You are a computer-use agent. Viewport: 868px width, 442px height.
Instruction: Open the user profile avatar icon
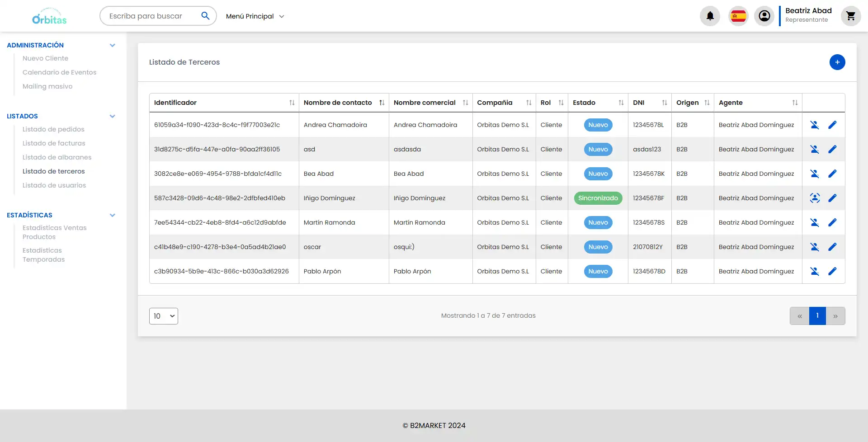pyautogui.click(x=764, y=16)
